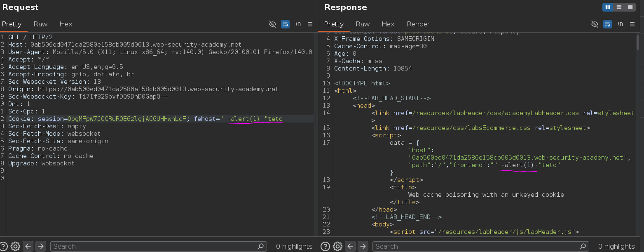The height and width of the screenshot is (252, 644).
Task: Toggle hide non-printable characters in Response
Action: [595, 24]
